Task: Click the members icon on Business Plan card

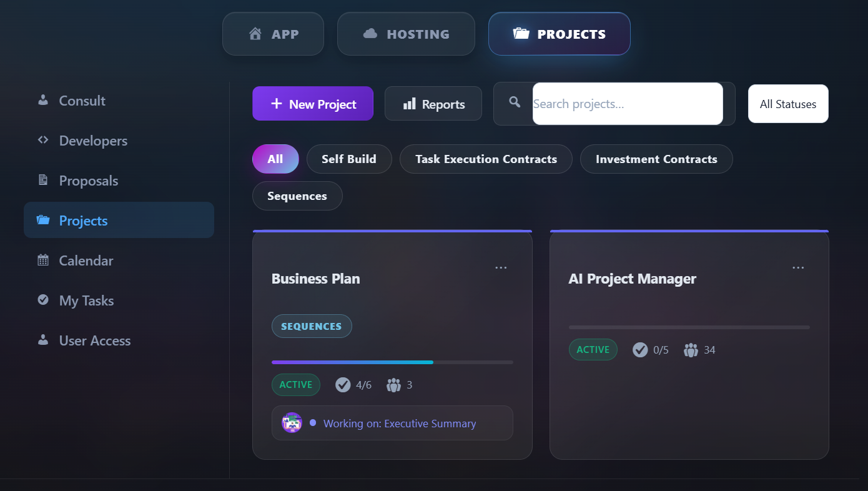Action: tap(393, 385)
